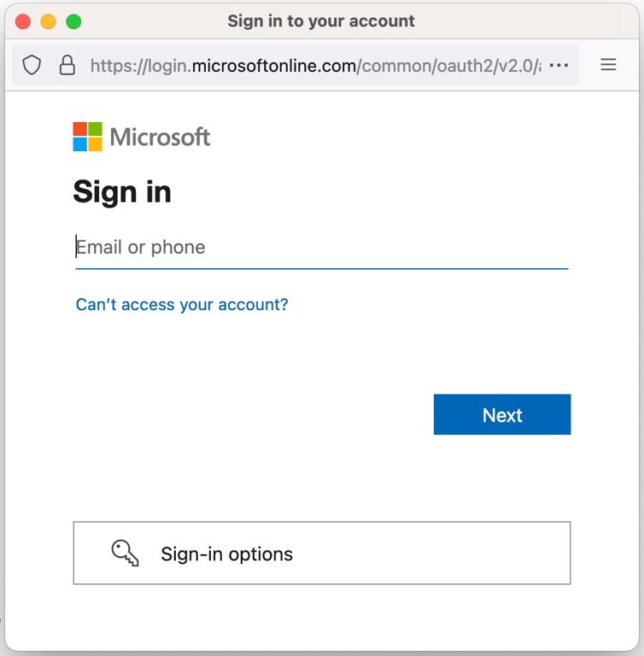
Task: Close the window with the red button
Action: click(23, 21)
